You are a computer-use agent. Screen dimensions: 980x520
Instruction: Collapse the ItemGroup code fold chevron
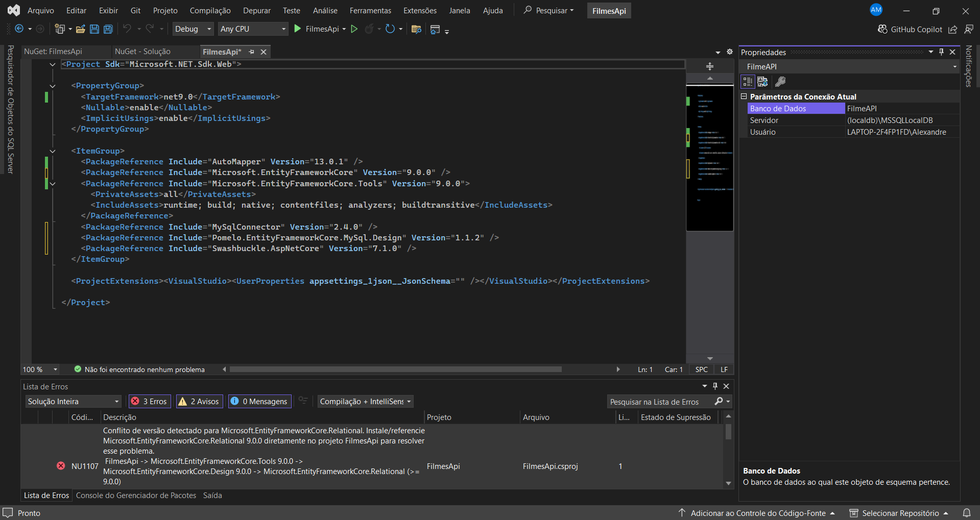52,151
